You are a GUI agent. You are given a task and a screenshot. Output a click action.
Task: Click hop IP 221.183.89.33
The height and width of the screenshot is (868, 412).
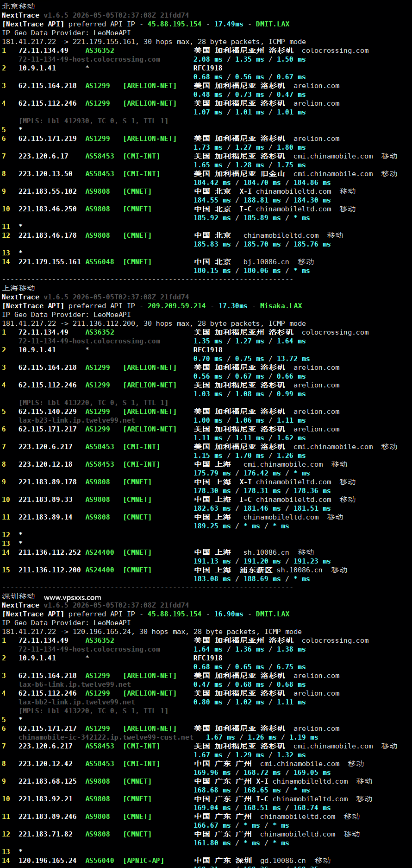(45, 500)
